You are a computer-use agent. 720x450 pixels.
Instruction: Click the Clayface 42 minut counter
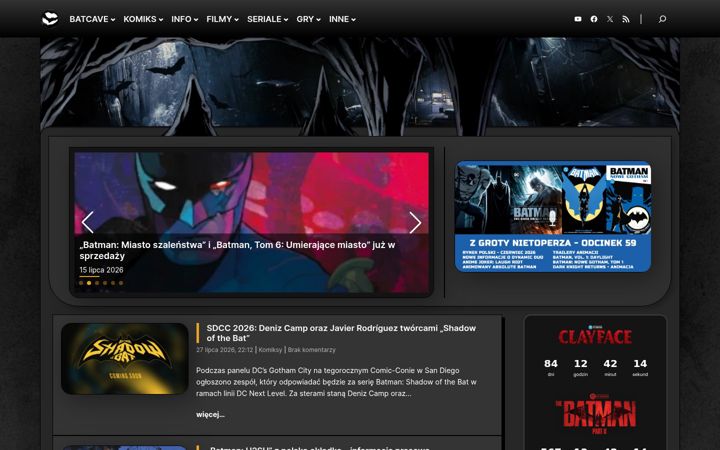click(x=610, y=367)
